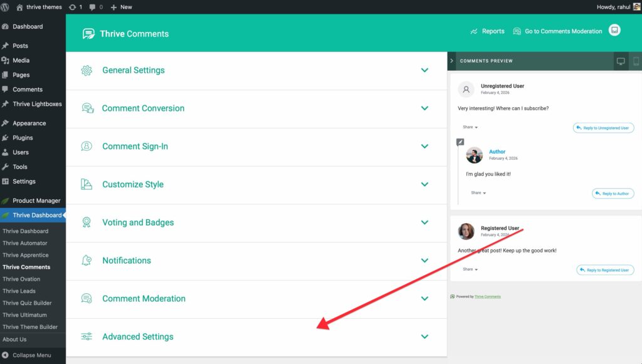Collapse the Comments Preview panel arrow
This screenshot has width=642, height=364.
click(451, 61)
